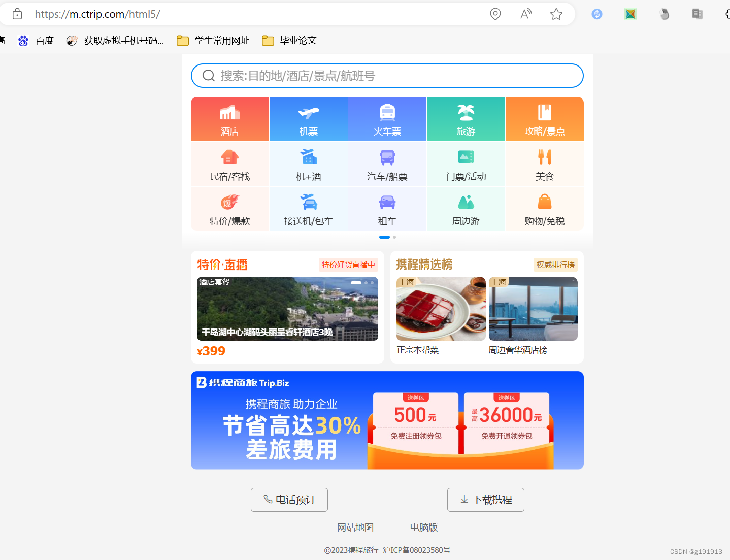Screen dimensions: 730x560
Task: Click the site lock icon in address bar
Action: click(x=17, y=14)
